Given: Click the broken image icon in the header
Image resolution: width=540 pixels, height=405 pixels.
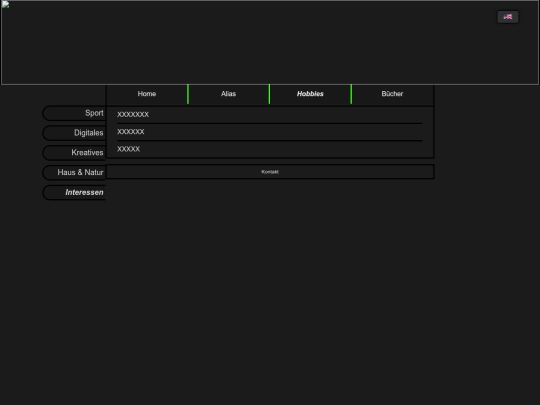Looking at the screenshot, I should [6, 4].
